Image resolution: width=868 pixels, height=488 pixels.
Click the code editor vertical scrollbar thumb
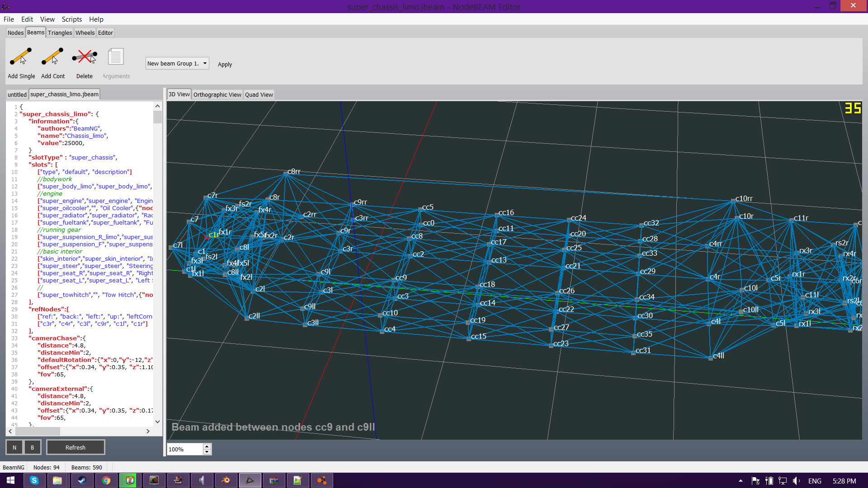coord(157,117)
